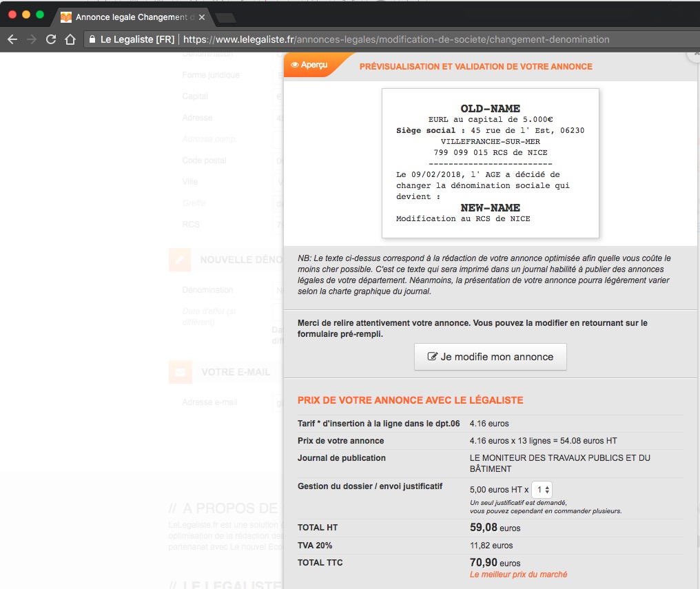Focus the lelegaliste.fr URL address field
Screen dimensions: 700x589
point(396,39)
